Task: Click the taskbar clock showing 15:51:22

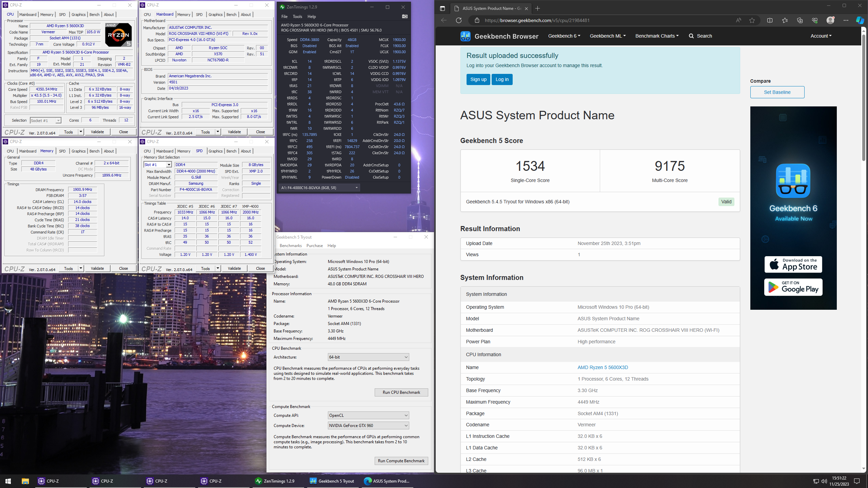Action: [x=839, y=481]
